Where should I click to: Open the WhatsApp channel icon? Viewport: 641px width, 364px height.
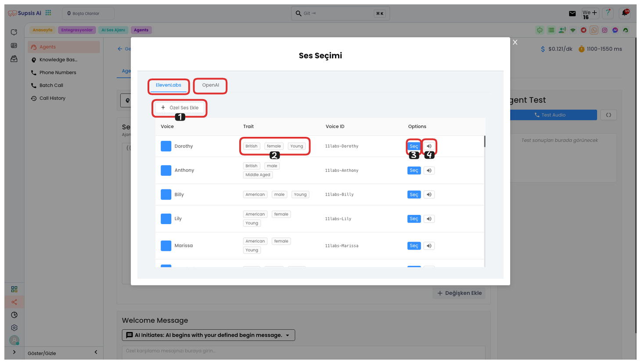[x=594, y=30]
